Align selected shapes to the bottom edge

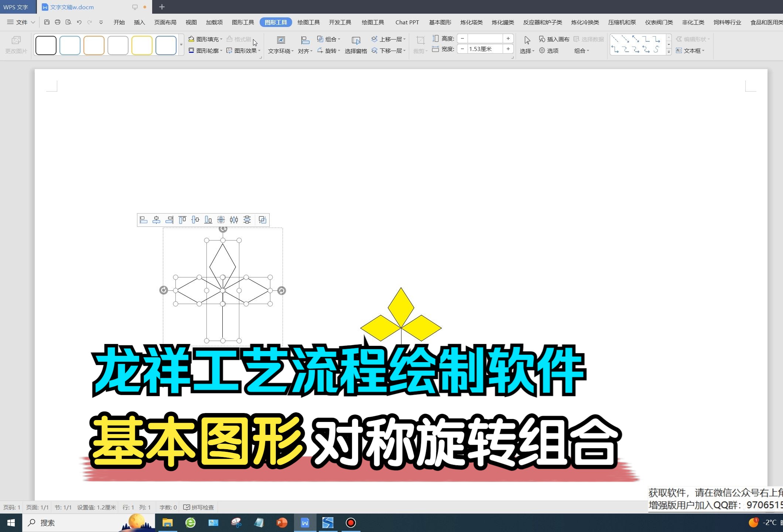pos(208,220)
